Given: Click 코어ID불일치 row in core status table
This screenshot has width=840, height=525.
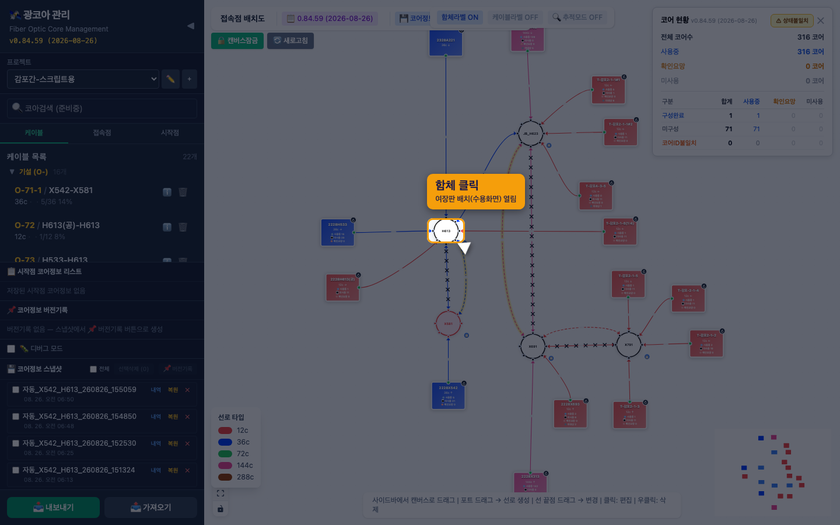Looking at the screenshot, I should pyautogui.click(x=742, y=143).
